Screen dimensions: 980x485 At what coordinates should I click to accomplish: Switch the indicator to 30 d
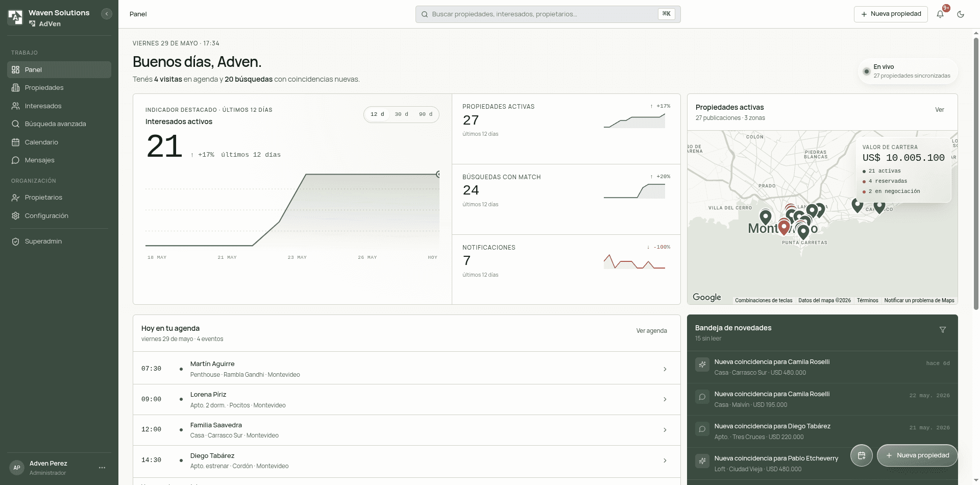401,114
